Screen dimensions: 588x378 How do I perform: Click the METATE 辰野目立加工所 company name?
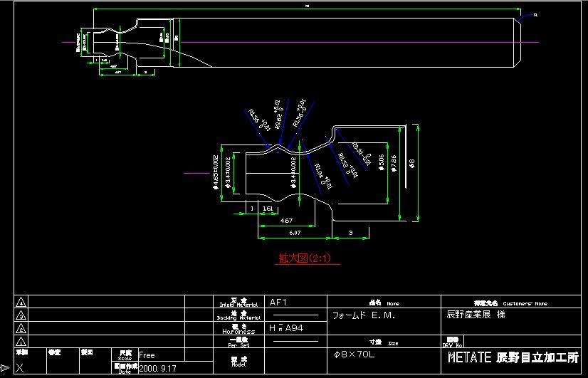coord(513,358)
